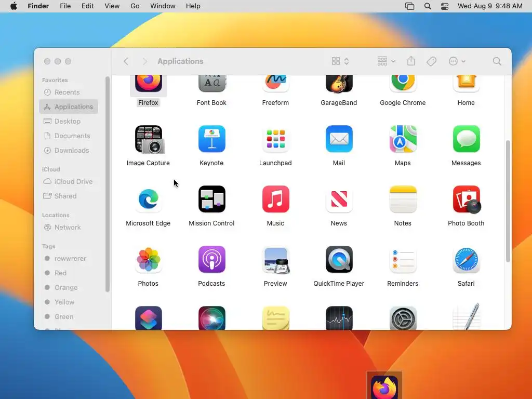Select the News app icon
The height and width of the screenshot is (399, 532).
[339, 199]
